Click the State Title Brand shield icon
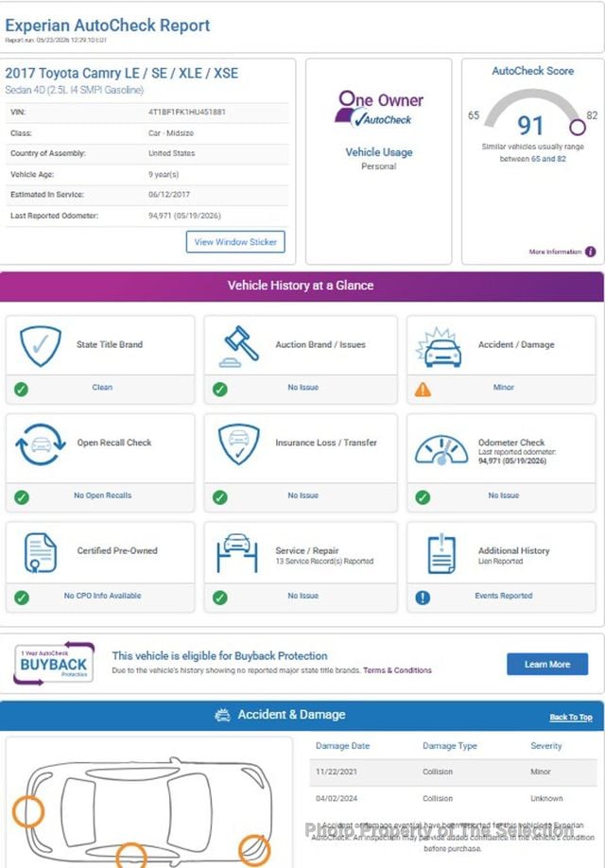 point(40,345)
